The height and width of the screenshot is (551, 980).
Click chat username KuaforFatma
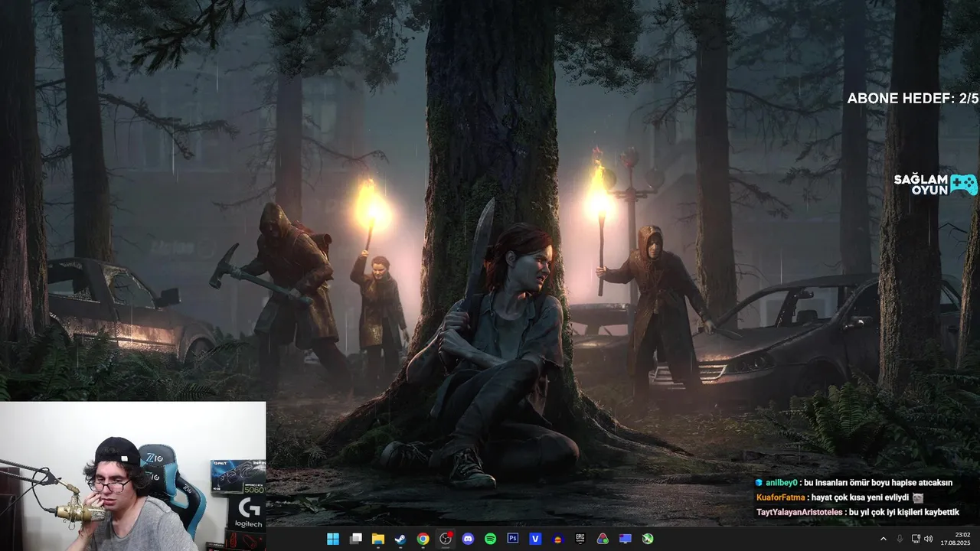(x=780, y=497)
